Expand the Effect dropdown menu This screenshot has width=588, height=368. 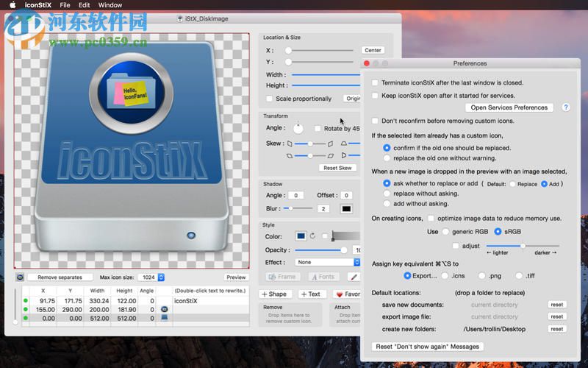click(x=327, y=262)
